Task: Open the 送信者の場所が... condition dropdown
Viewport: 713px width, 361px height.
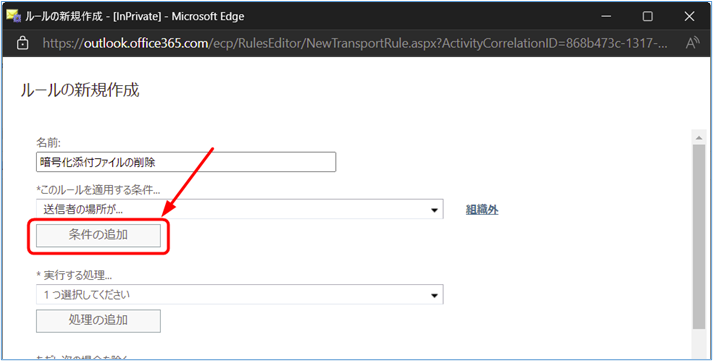Action: tap(240, 210)
